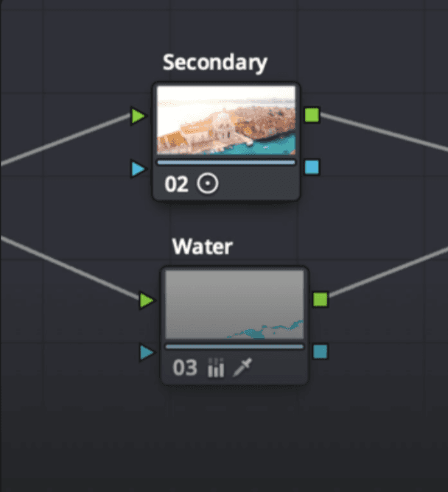Click the Water node label

203,246
